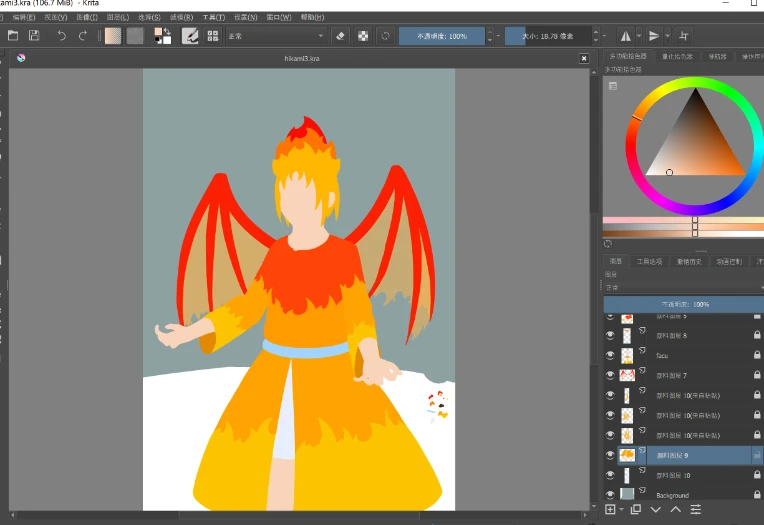Open the Layer (L) menu
The height and width of the screenshot is (525, 764).
118,17
